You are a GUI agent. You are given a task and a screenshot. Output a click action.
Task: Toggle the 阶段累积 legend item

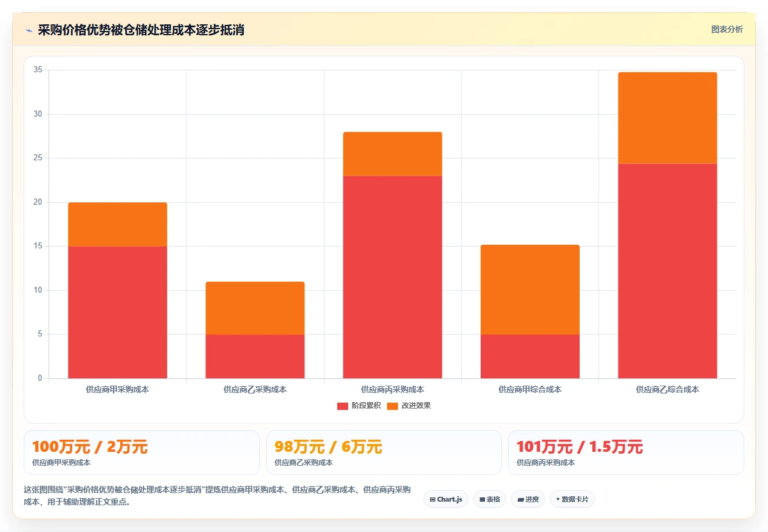pos(359,406)
